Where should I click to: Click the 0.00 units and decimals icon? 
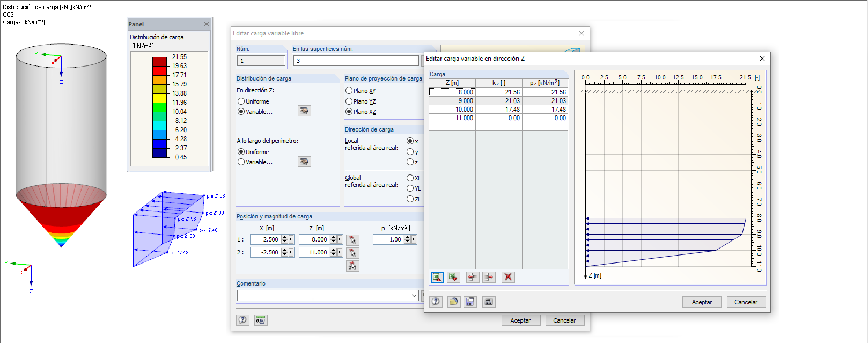[261, 320]
